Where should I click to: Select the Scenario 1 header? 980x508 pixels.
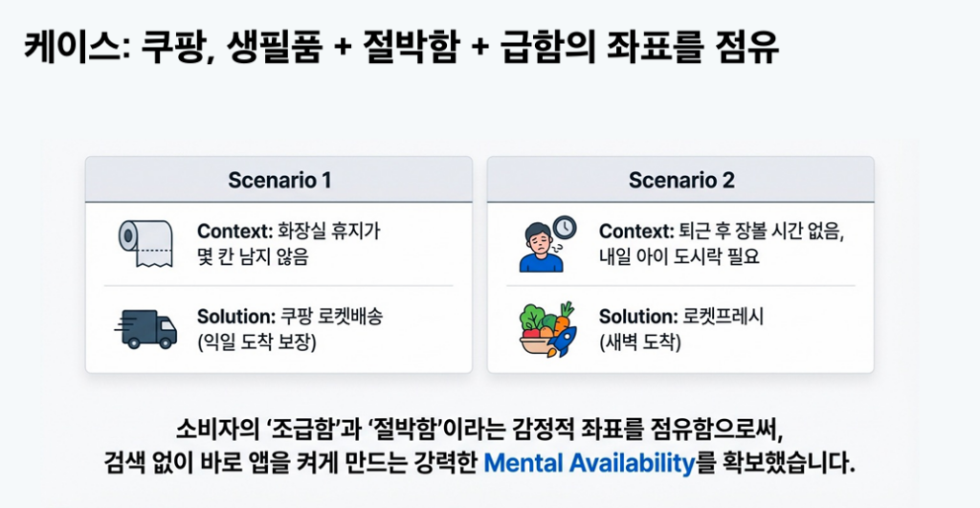point(278,180)
